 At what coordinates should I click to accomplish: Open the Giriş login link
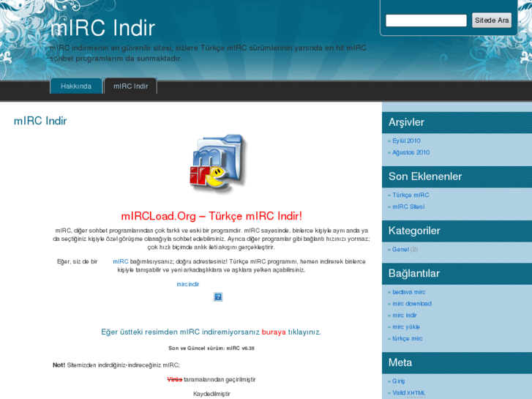tap(398, 381)
